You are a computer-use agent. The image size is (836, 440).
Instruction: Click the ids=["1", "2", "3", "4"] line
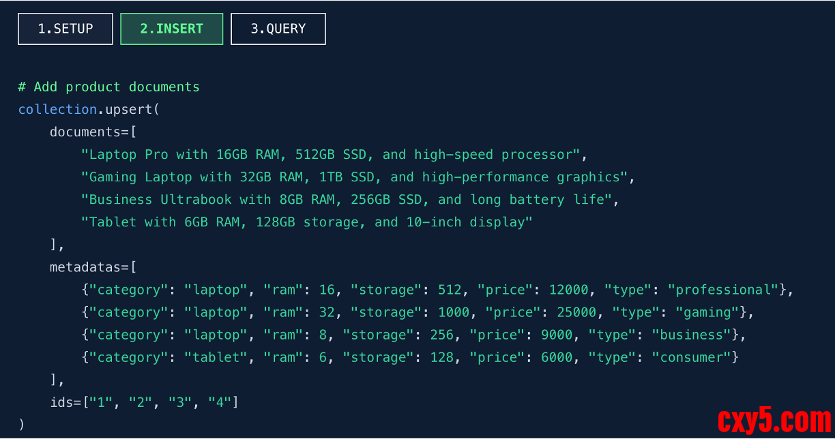coord(144,402)
